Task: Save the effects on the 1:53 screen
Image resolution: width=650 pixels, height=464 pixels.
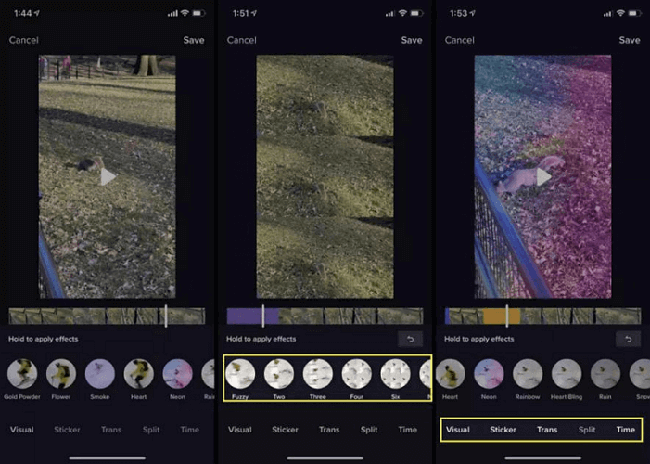Action: point(630,40)
